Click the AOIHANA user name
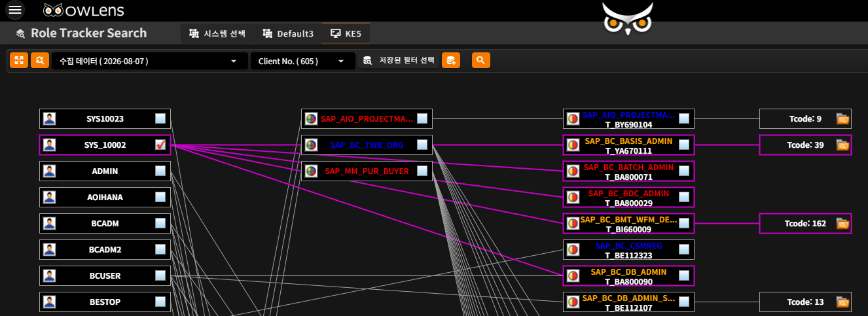This screenshot has width=868, height=316. pyautogui.click(x=105, y=197)
